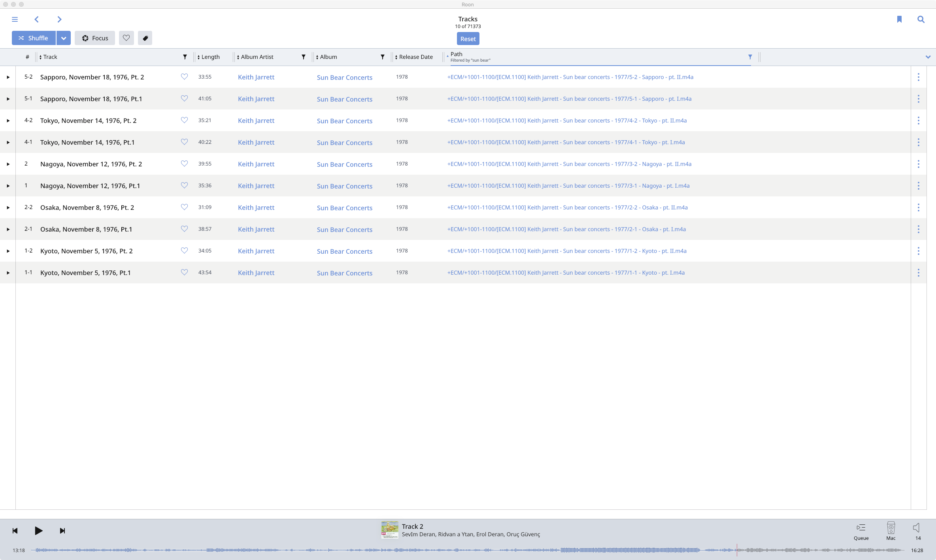This screenshot has width=936, height=560.
Task: Open more options for Nagoya Pt.1
Action: (919, 186)
